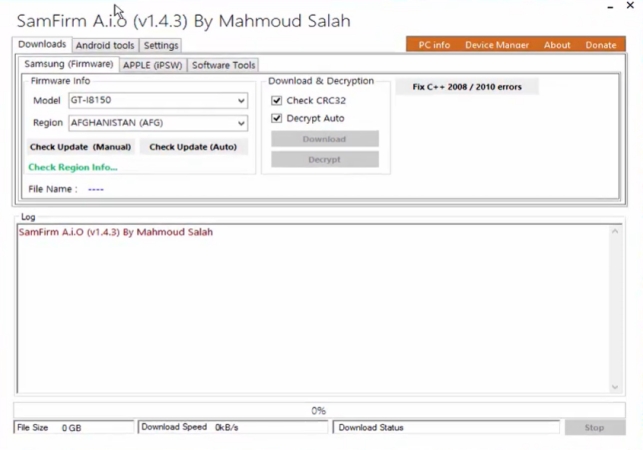Click the Decrypt button
Screen dimensions: 643x450
pos(324,160)
